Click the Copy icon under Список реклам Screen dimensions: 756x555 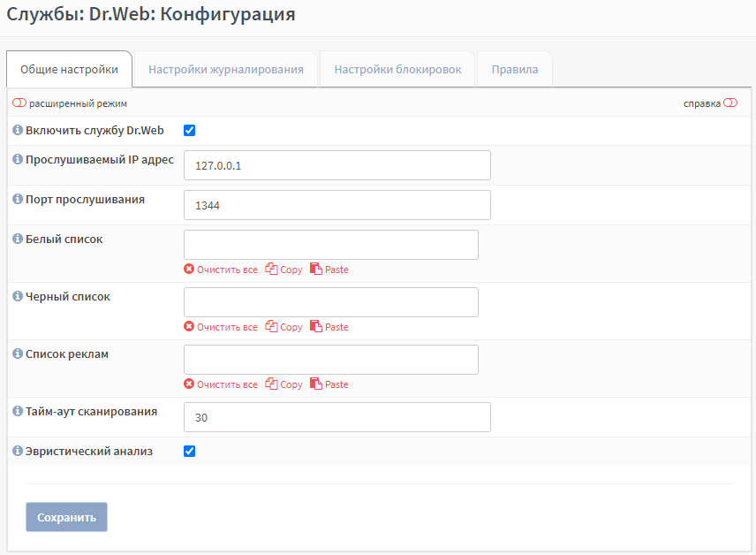(271, 384)
